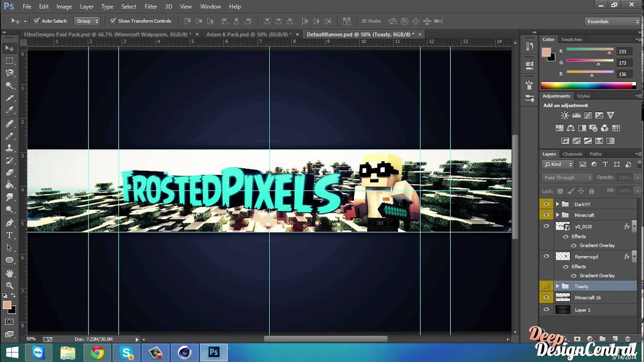This screenshot has width=644, height=362.
Task: Open Skype from the taskbar
Action: (x=126, y=352)
